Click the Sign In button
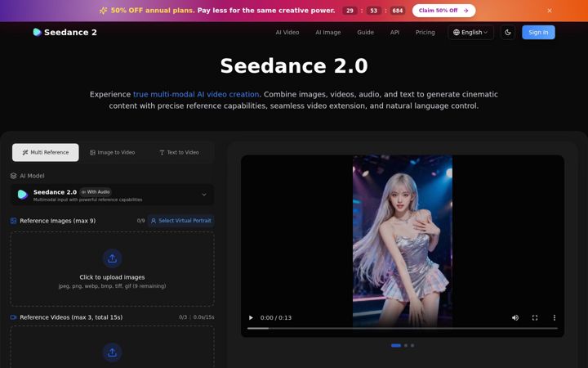This screenshot has height=368, width=588. [538, 32]
